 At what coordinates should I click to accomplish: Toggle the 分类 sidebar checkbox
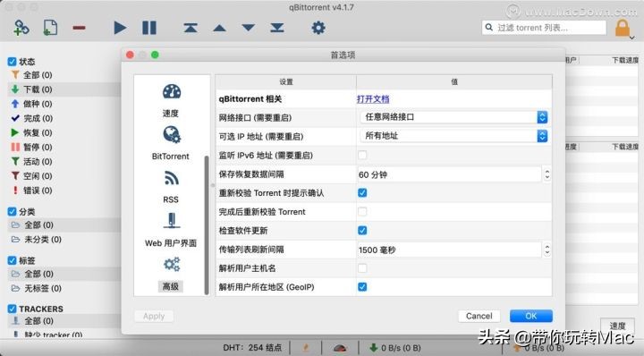tap(12, 212)
